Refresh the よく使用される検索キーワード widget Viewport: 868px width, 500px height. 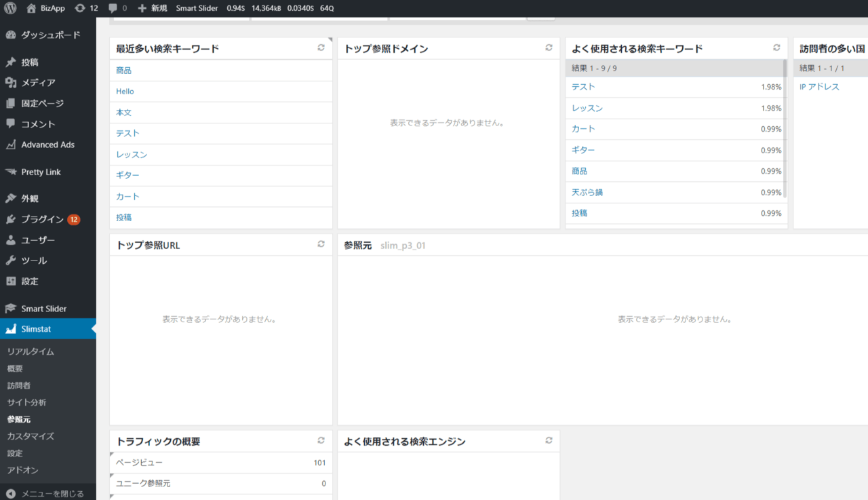(x=777, y=48)
